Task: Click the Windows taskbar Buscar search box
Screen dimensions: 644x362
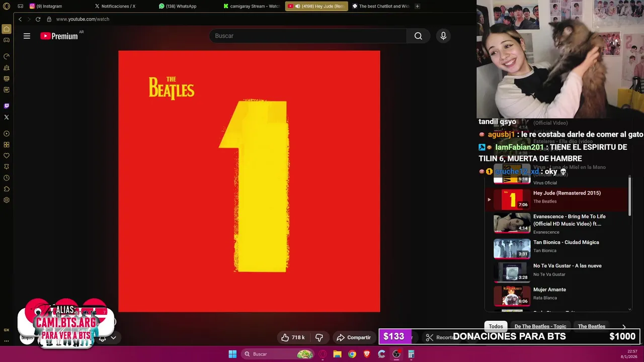Action: pos(278,354)
